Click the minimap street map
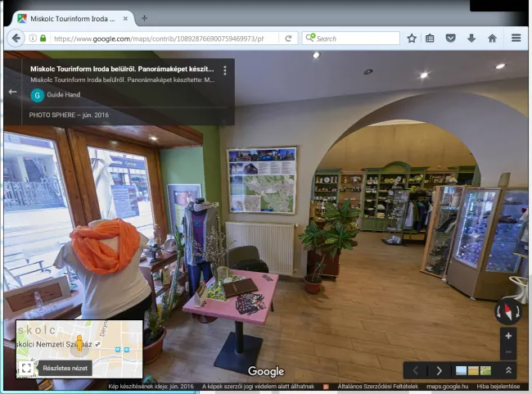532x394 pixels. click(79, 349)
